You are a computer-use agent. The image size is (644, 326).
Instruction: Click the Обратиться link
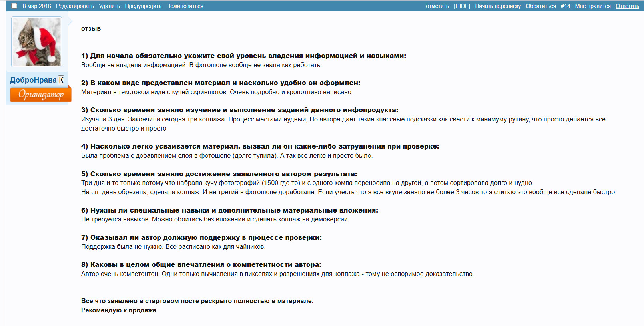(x=541, y=6)
